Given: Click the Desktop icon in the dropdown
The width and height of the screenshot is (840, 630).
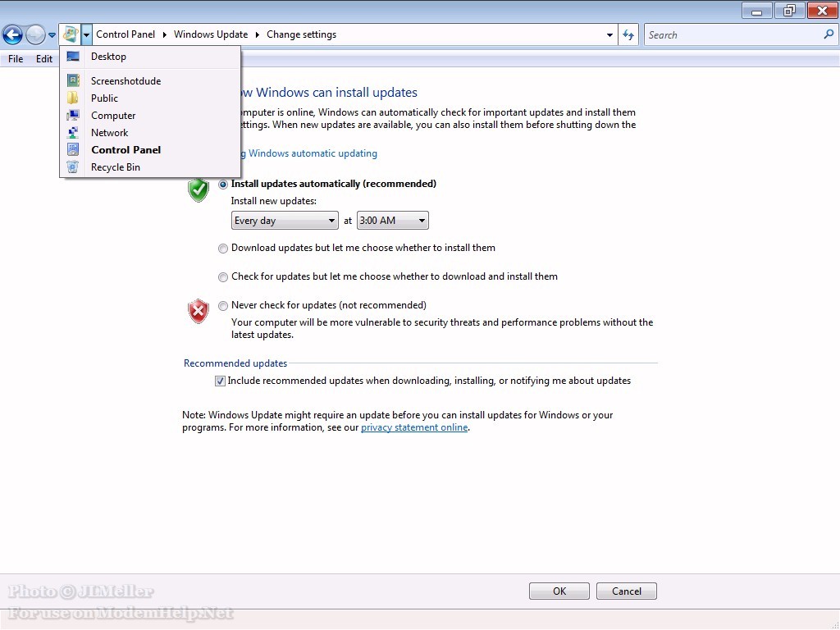Looking at the screenshot, I should pos(73,57).
